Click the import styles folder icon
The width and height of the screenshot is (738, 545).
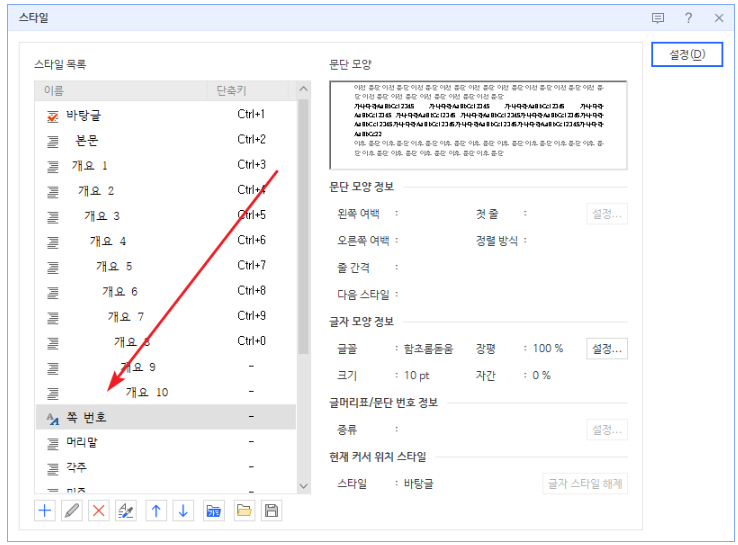214,511
